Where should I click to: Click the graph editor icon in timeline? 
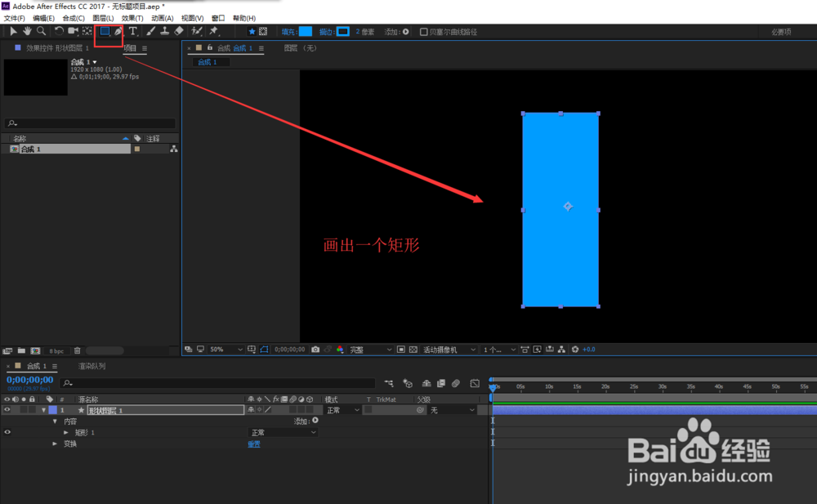[475, 383]
